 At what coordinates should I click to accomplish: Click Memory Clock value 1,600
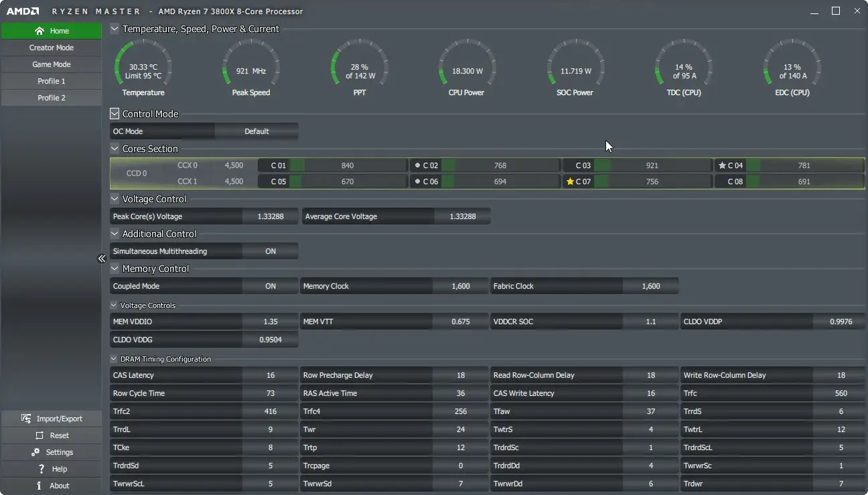coord(461,286)
